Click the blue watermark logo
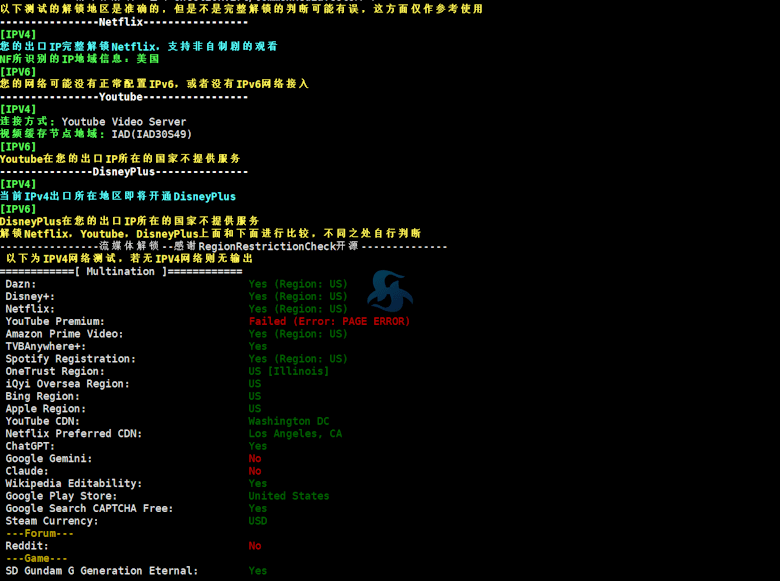Viewport: 780px width, 581px height. pyautogui.click(x=388, y=291)
